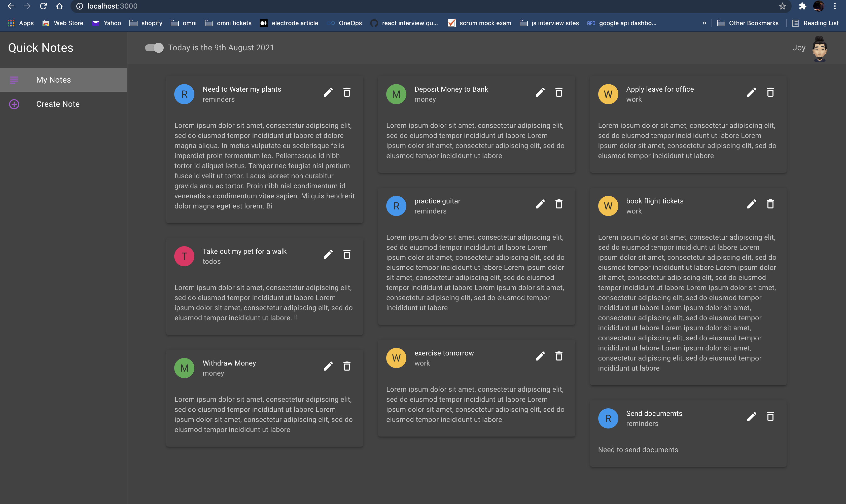
Task: Delete the 'practice guitar' note
Action: click(x=559, y=204)
